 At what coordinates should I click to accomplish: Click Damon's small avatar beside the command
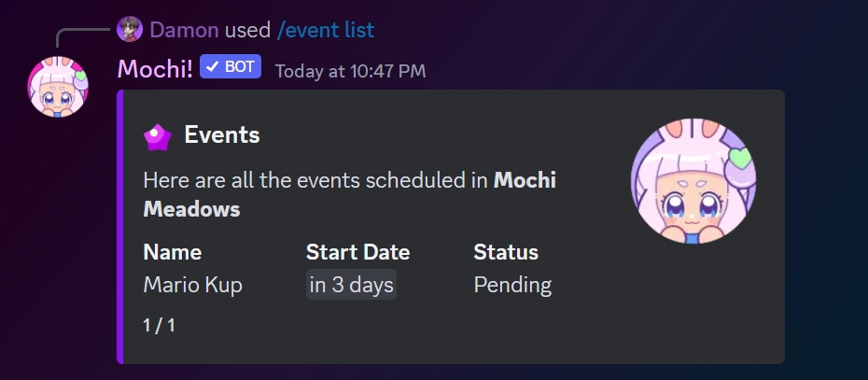130,30
